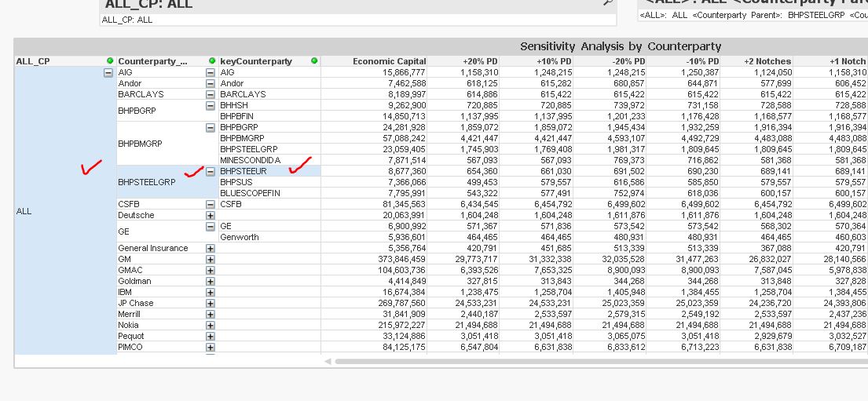The height and width of the screenshot is (401, 868).
Task: Expand the GMAC counterparty row
Action: 211,271
